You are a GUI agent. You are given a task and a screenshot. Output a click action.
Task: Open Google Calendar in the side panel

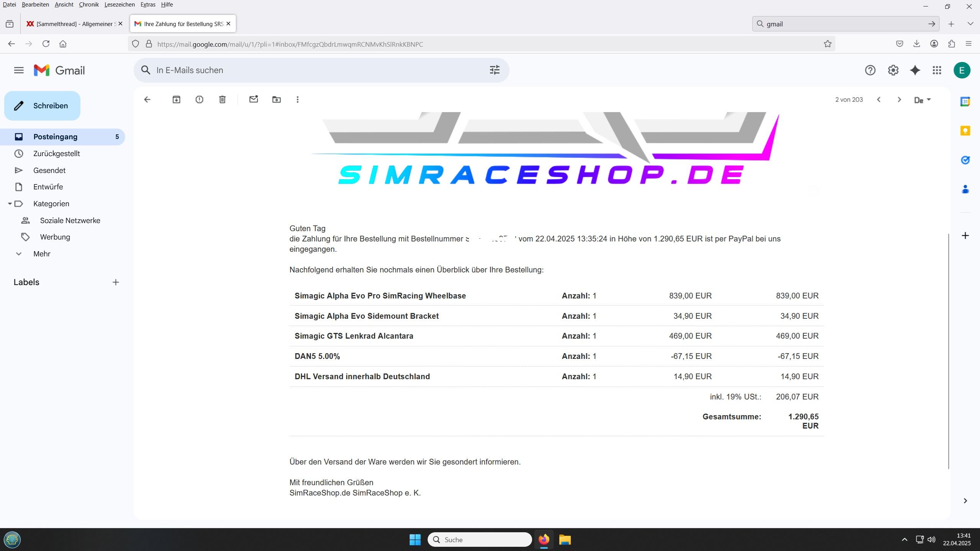tap(965, 102)
